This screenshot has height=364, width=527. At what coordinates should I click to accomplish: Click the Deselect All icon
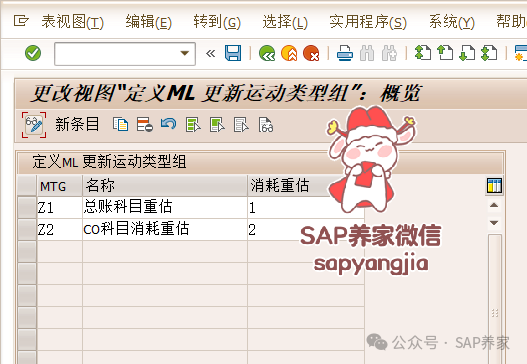coord(241,125)
